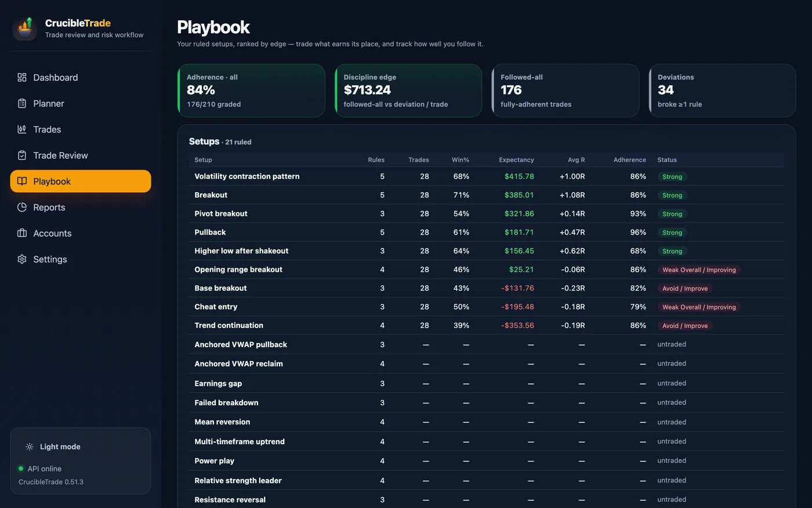The height and width of the screenshot is (508, 812).
Task: Open the Volatility contraction pattern setup
Action: (x=487, y=176)
